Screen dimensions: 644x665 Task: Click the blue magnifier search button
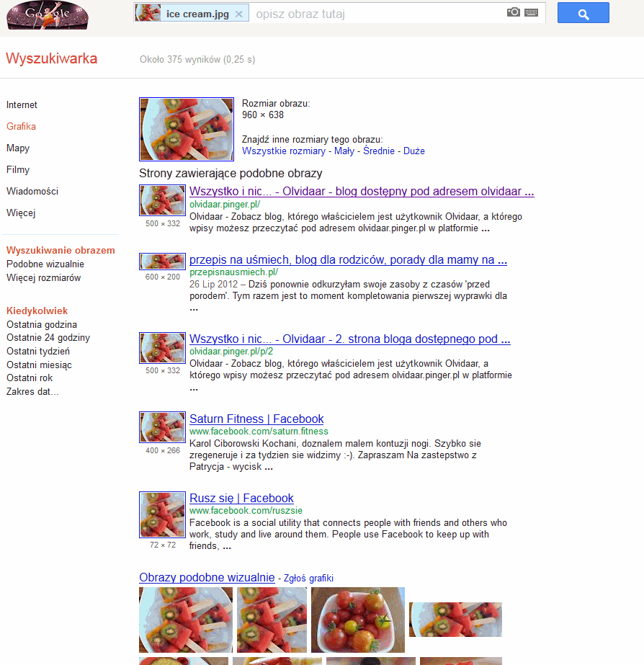[x=583, y=13]
